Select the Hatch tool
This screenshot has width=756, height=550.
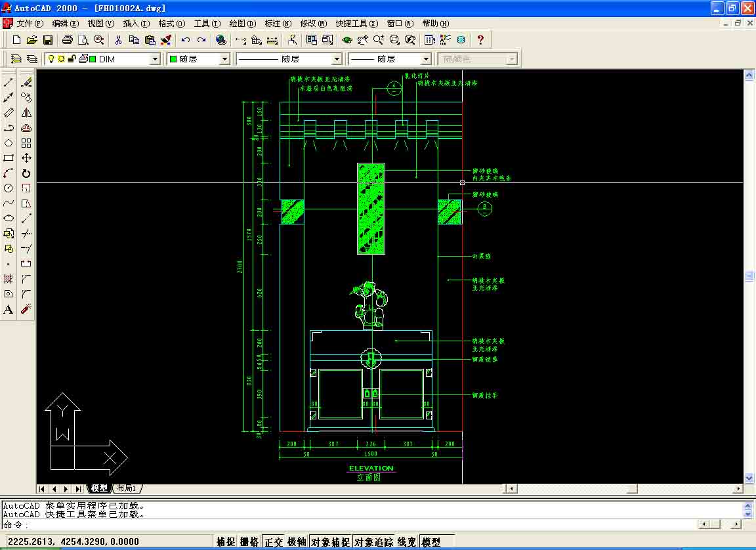[x=9, y=279]
